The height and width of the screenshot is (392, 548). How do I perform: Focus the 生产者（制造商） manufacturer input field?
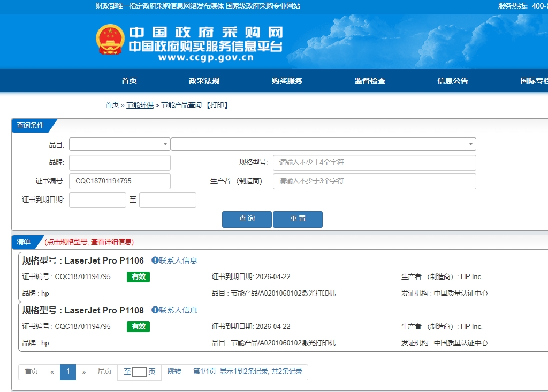(x=375, y=181)
